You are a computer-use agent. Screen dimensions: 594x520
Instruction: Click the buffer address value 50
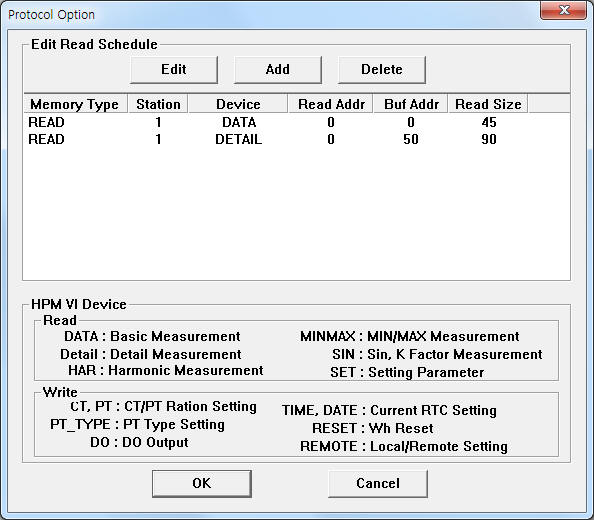411,139
